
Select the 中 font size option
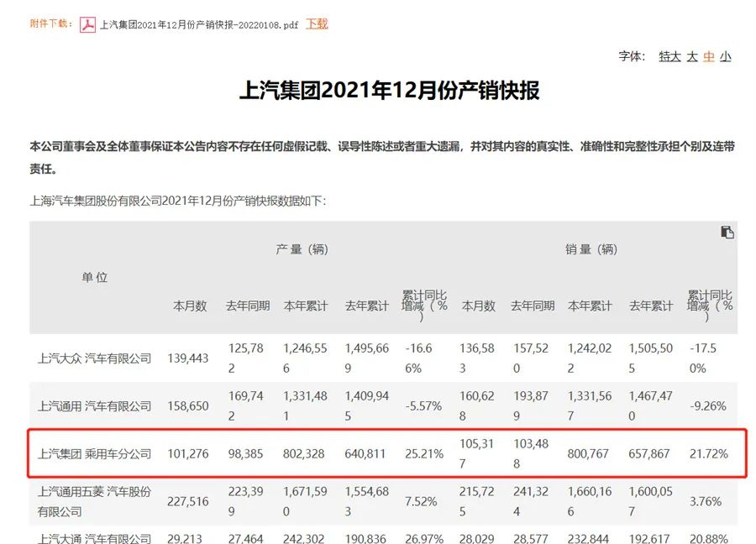pyautogui.click(x=709, y=56)
